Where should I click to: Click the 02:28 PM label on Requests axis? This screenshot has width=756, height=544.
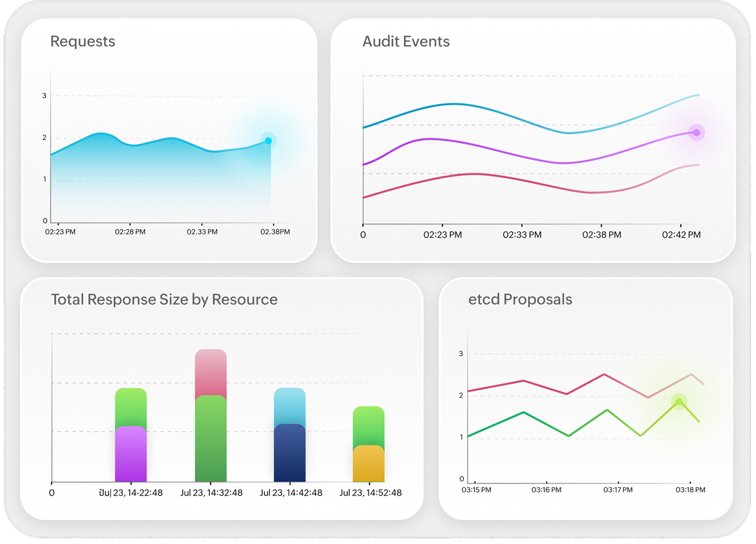point(130,232)
